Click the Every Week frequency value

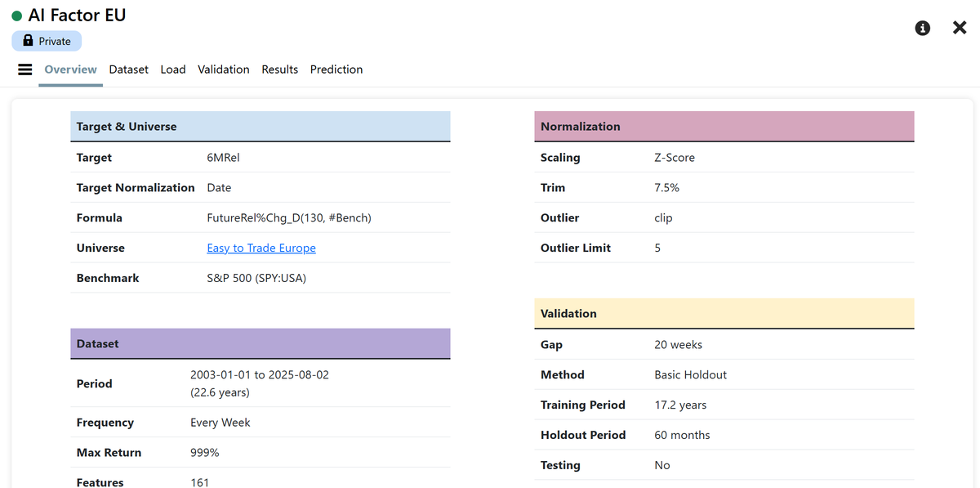220,423
